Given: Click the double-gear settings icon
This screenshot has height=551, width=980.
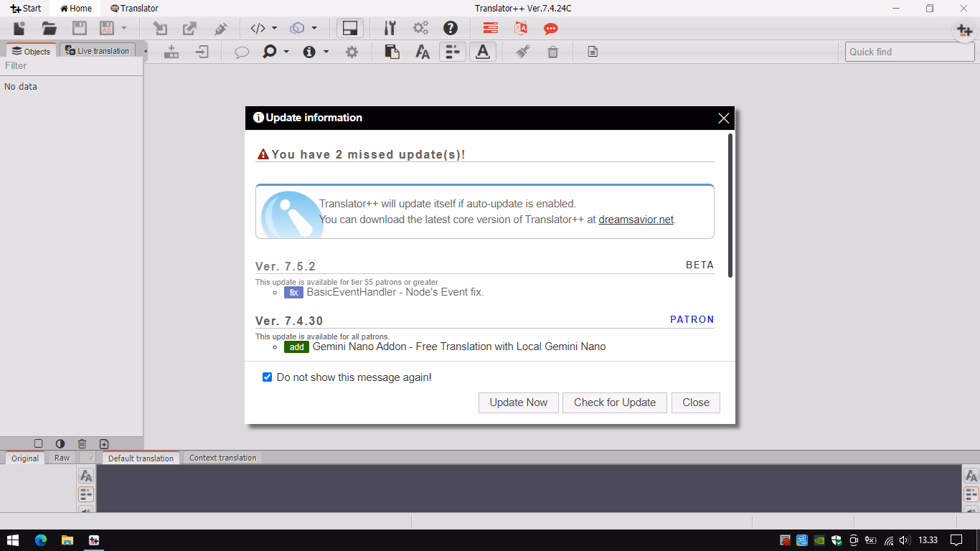Looking at the screenshot, I should tap(420, 29).
